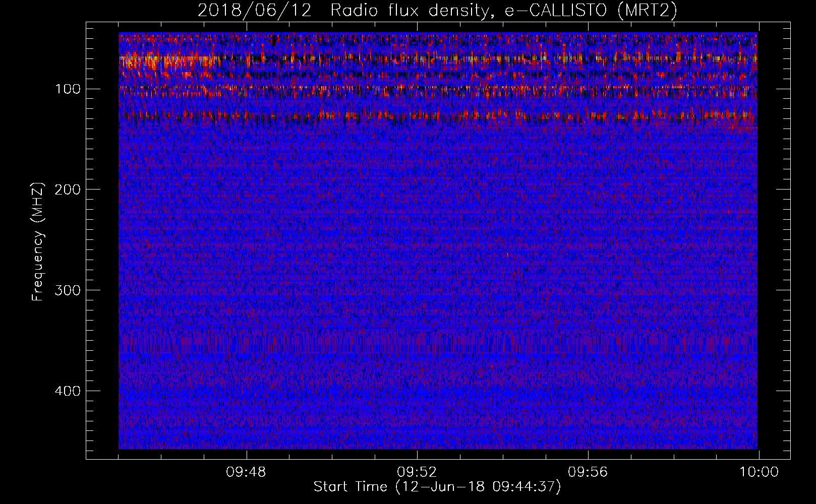Click the 'Frequency (MHZ)' axis label
Screen dimensions: 816x504
click(38, 241)
